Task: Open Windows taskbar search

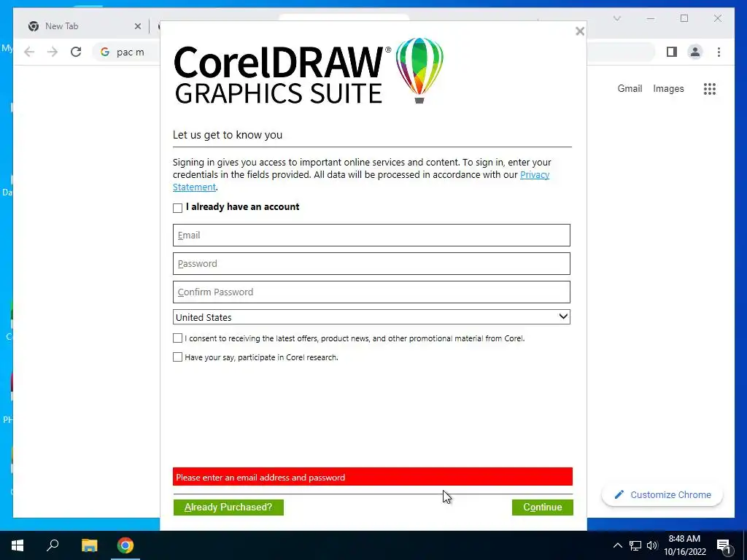Action: pyautogui.click(x=53, y=545)
